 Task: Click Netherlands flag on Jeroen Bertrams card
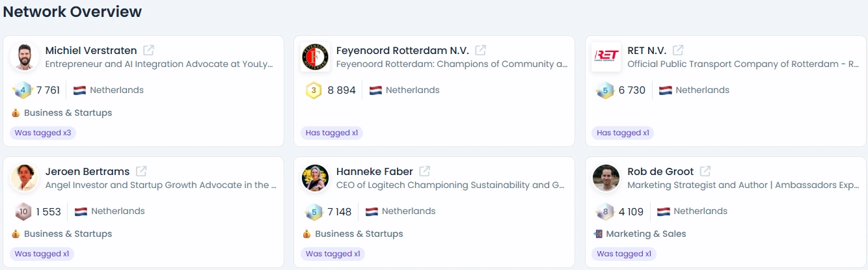coord(81,211)
